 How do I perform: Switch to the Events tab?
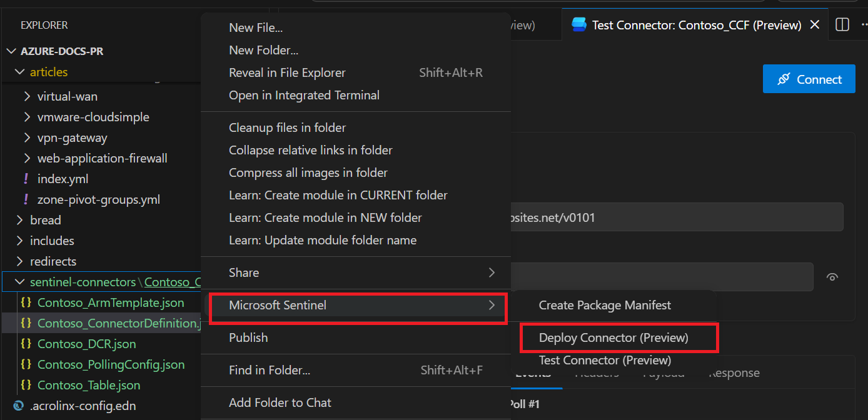point(533,373)
